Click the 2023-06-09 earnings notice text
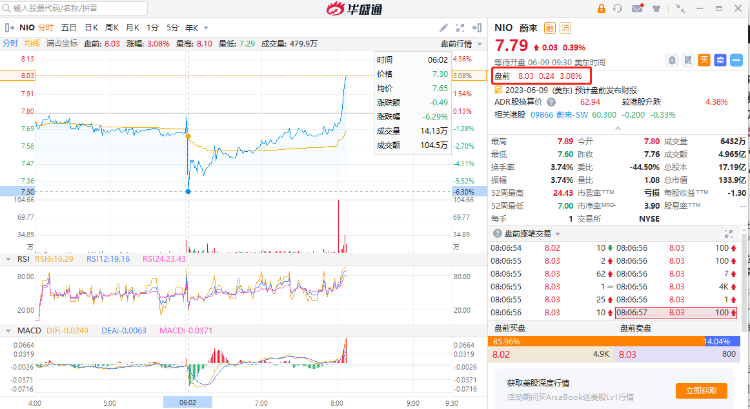The height and width of the screenshot is (409, 750). [571, 90]
